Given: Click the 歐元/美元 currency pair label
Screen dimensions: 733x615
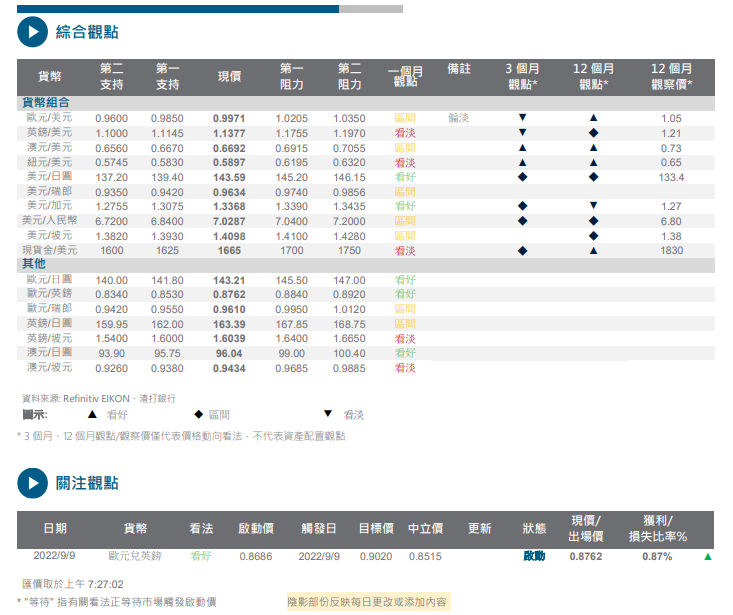Looking at the screenshot, I should pos(49,118).
